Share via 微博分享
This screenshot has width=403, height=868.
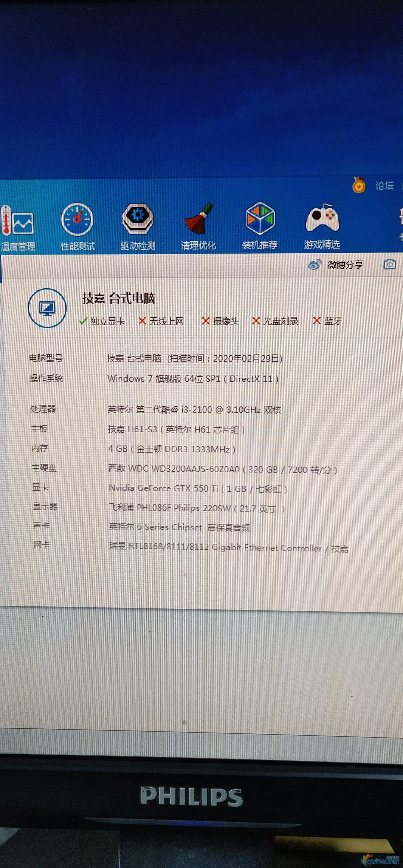(x=345, y=265)
